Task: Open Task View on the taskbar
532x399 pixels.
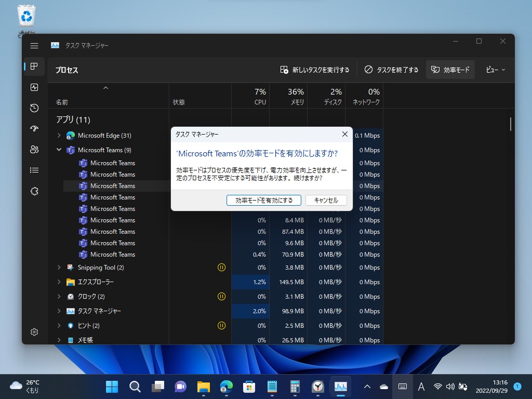Action: pyautogui.click(x=157, y=387)
